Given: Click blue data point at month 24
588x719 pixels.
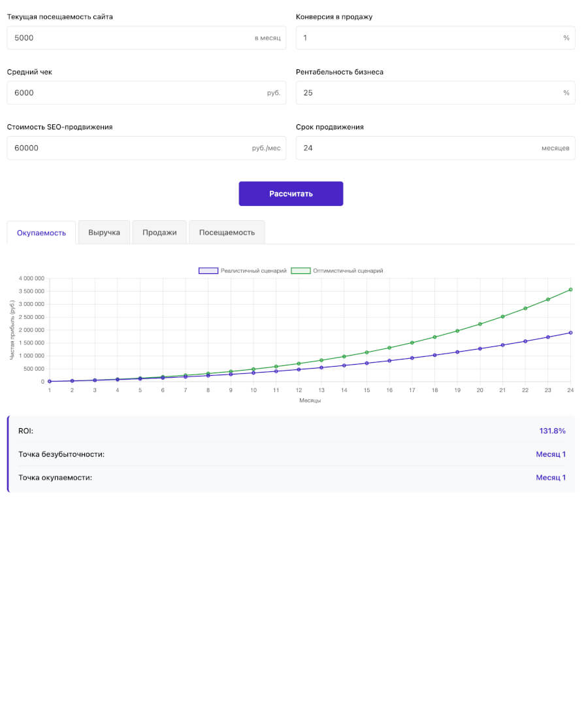Looking at the screenshot, I should pyautogui.click(x=570, y=333).
